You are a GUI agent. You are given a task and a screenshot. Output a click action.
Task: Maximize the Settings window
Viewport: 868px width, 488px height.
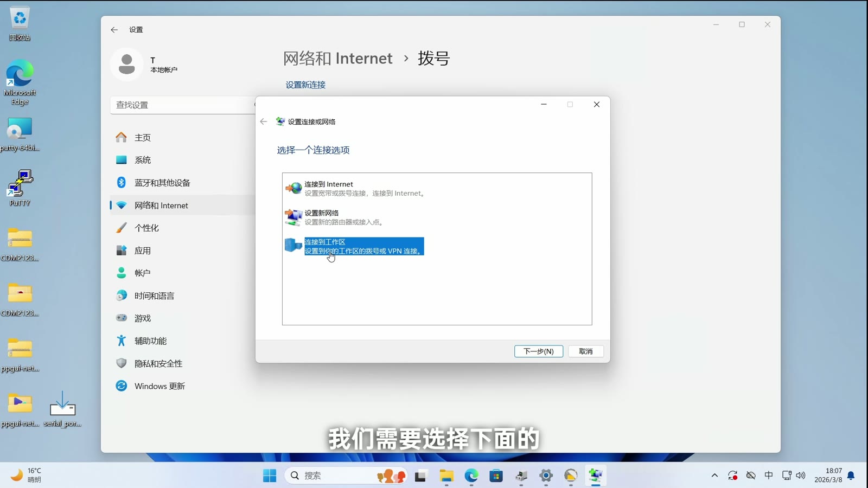pyautogui.click(x=742, y=24)
